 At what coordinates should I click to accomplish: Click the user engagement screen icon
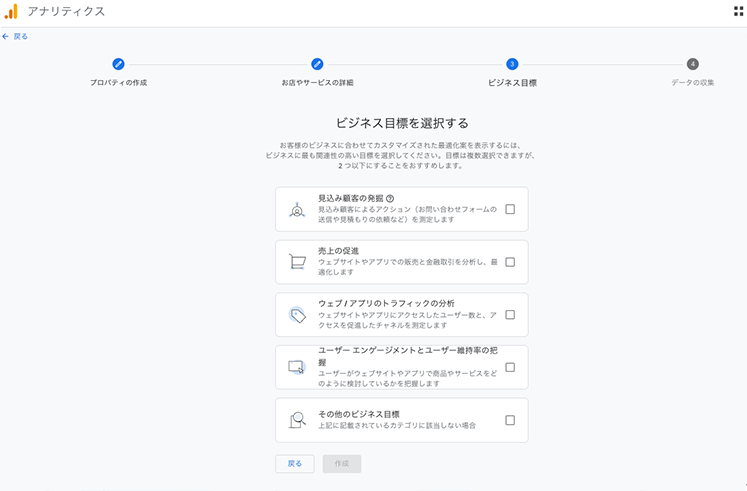point(297,368)
